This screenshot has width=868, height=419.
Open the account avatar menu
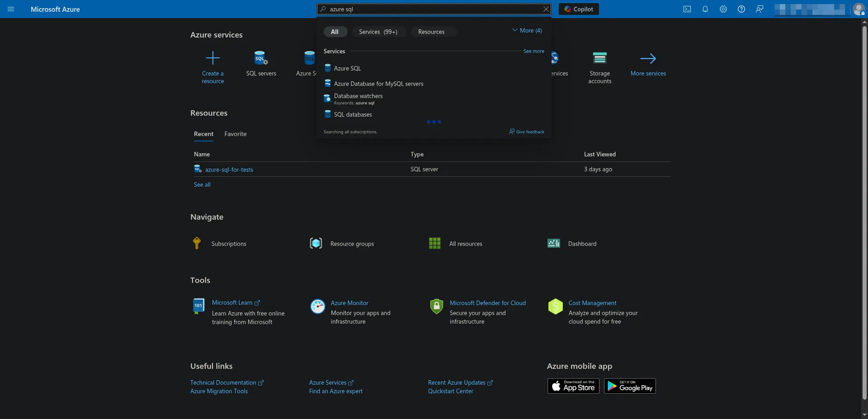(x=859, y=9)
